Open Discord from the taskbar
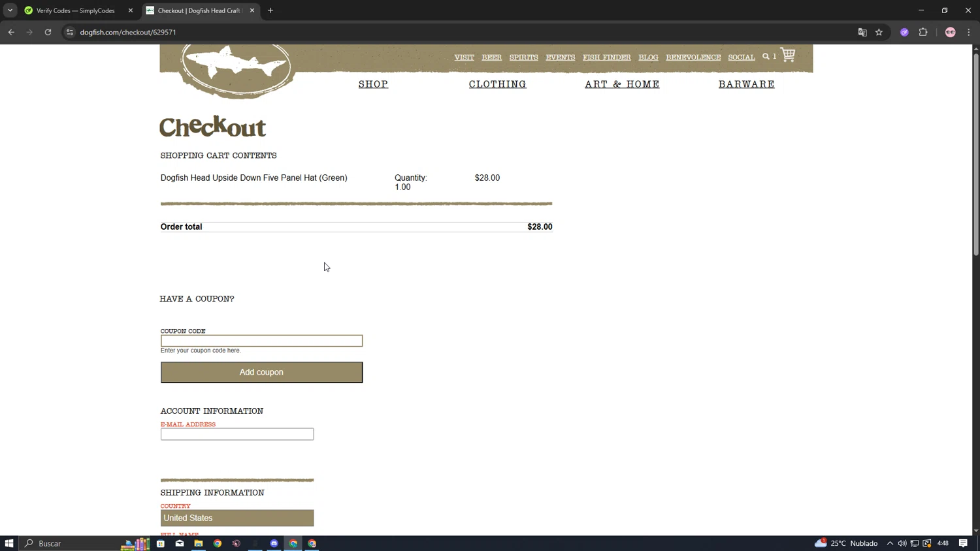980x551 pixels. click(x=274, y=543)
